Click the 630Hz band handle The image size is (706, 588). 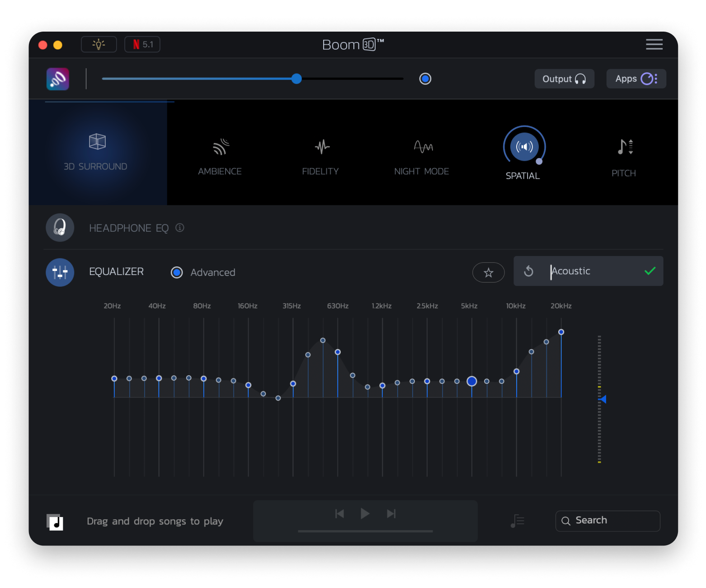point(338,352)
